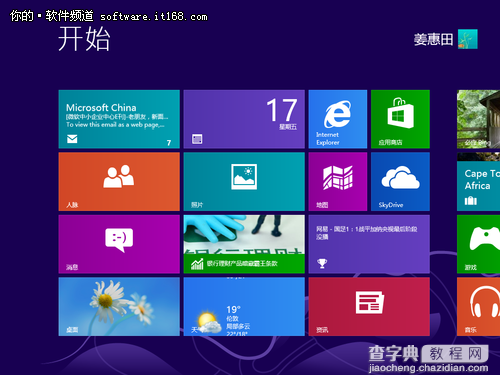The image size is (500, 375).
Task: Open the SkyDrive cloud tile
Action: point(400,182)
